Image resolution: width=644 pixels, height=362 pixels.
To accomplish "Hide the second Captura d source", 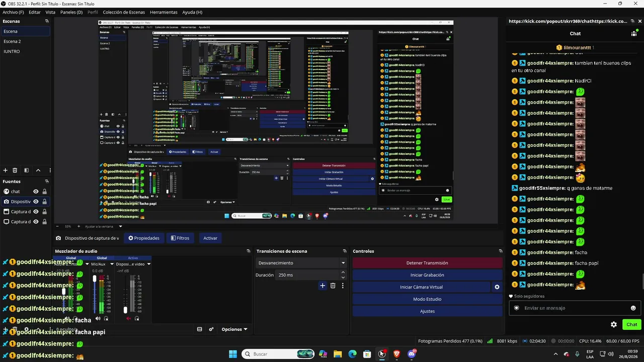I will (36, 222).
